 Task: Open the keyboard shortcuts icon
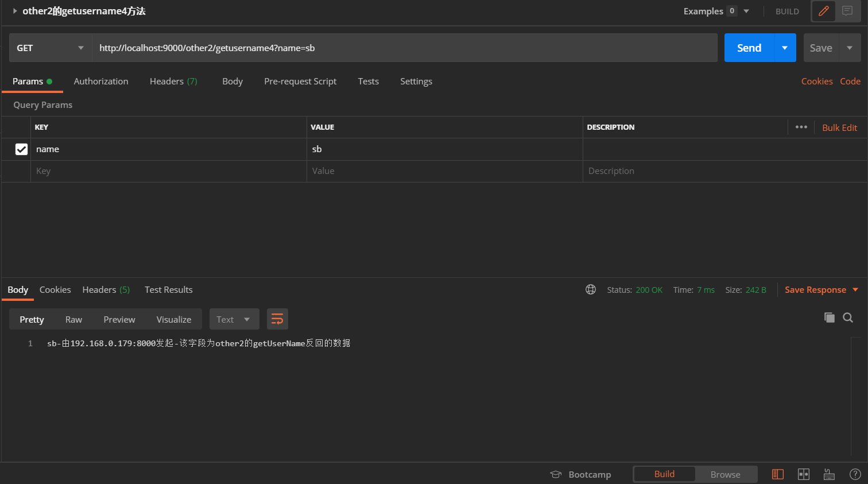[x=829, y=474]
